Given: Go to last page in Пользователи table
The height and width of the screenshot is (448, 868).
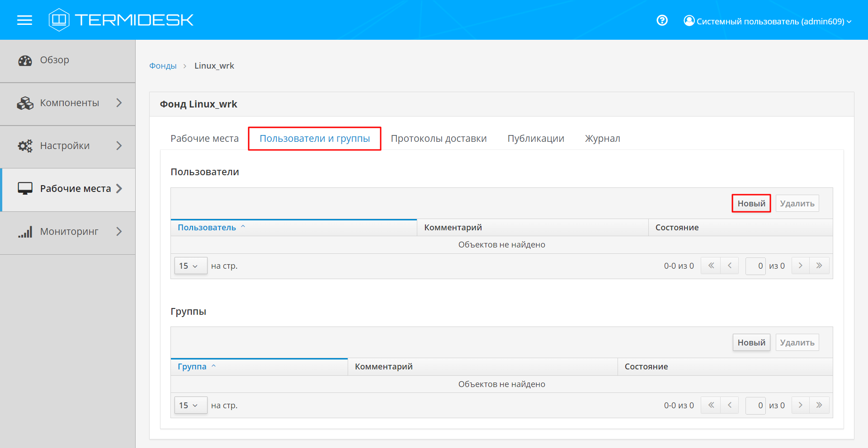Looking at the screenshot, I should coord(819,266).
